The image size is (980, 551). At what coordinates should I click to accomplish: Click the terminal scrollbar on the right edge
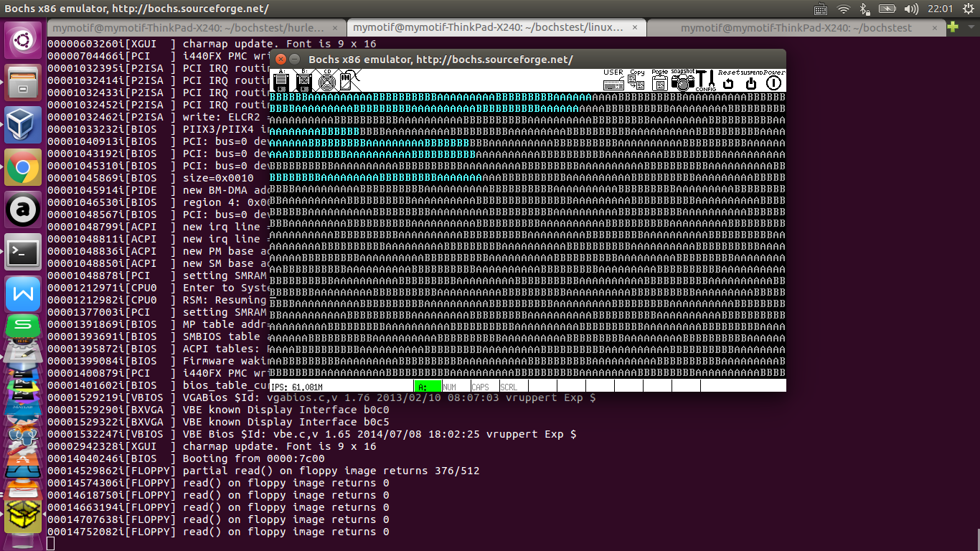point(977,540)
